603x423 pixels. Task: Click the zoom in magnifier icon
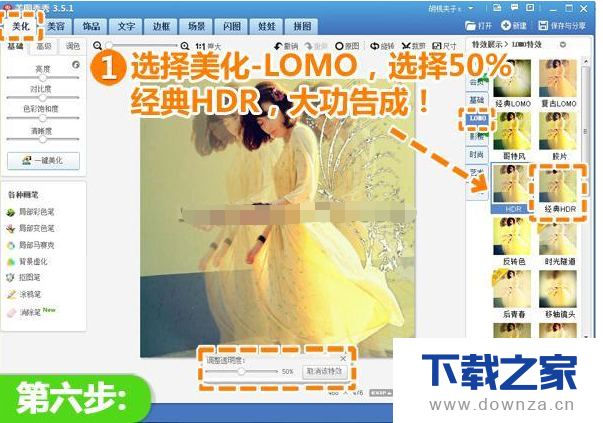tap(185, 46)
